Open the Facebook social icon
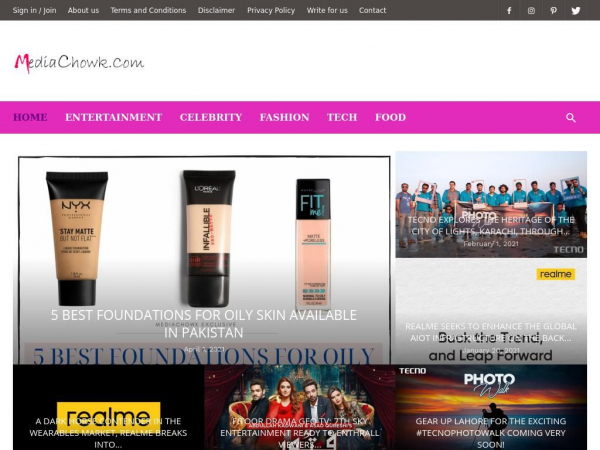 509,10
